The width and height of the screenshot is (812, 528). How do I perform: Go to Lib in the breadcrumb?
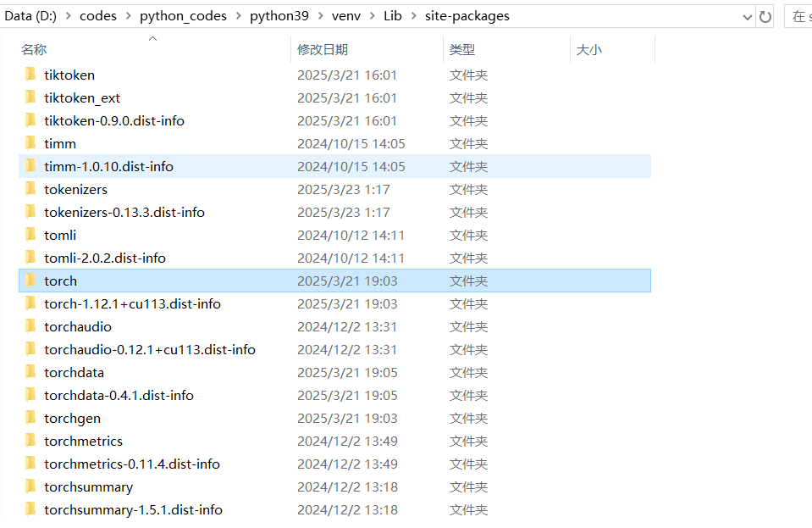coord(393,16)
